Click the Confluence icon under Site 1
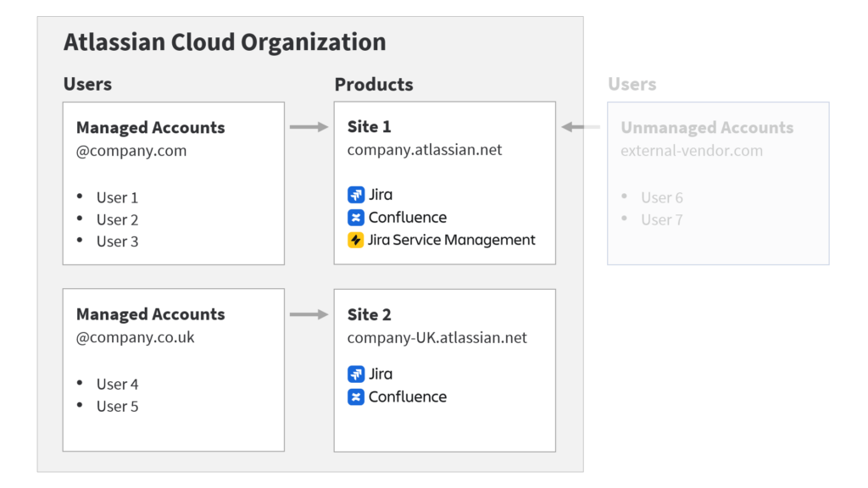This screenshot has width=868, height=488. point(356,218)
